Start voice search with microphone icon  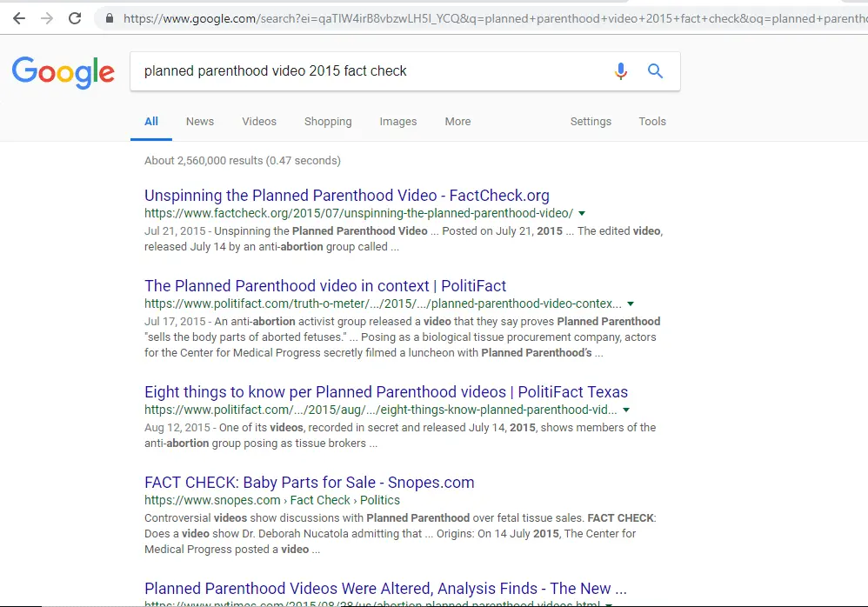coord(620,71)
